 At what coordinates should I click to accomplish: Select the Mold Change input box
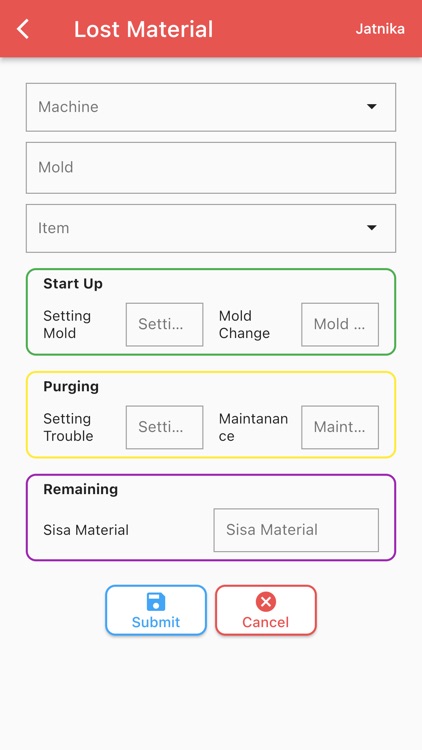tap(340, 324)
